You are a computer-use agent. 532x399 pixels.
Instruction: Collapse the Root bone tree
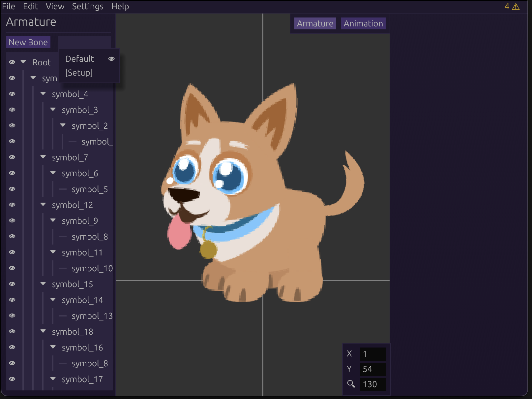23,62
